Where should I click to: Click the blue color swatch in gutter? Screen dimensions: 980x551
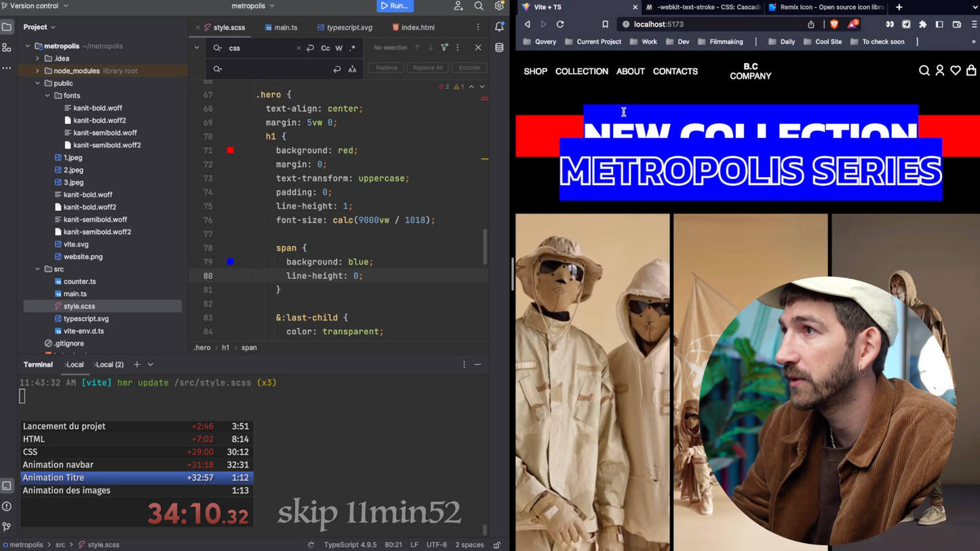(231, 262)
